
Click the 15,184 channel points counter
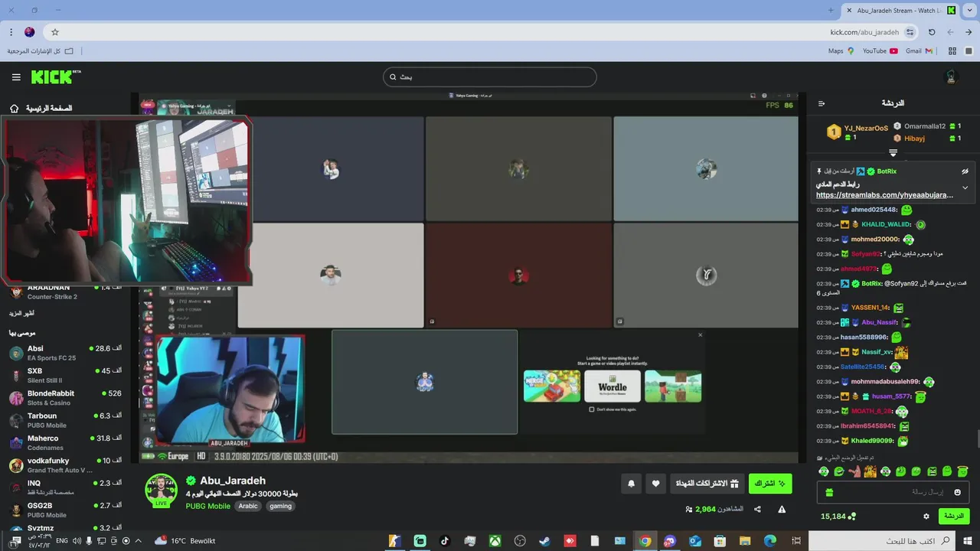tap(838, 517)
